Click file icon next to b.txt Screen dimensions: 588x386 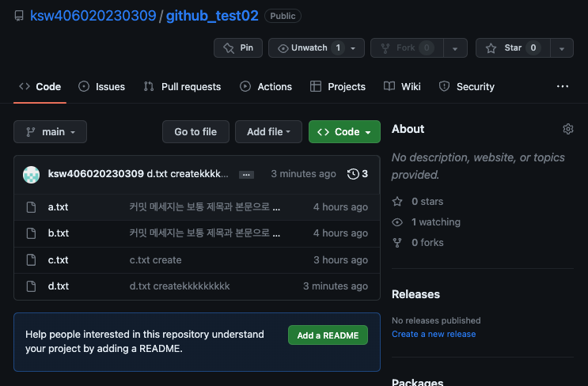point(31,233)
